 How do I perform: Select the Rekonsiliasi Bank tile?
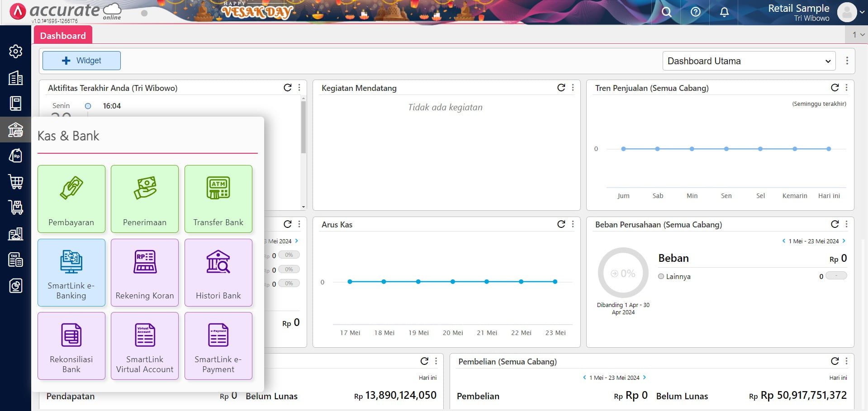[71, 346]
